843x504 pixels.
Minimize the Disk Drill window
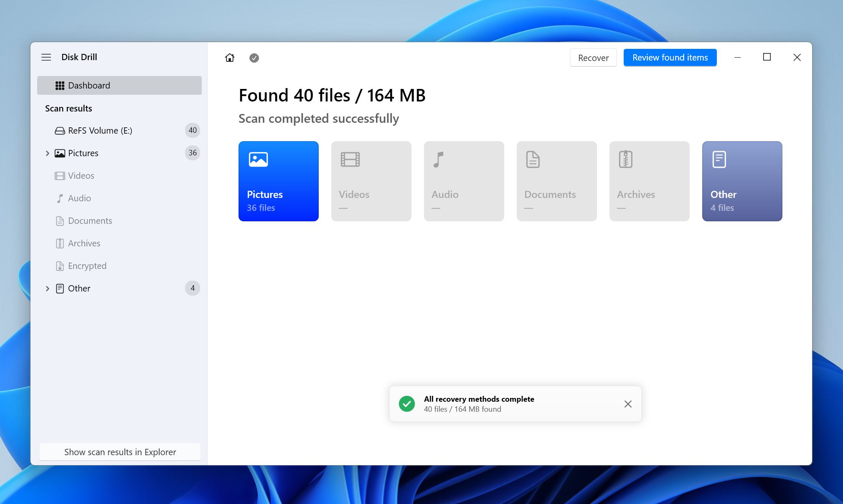(737, 57)
